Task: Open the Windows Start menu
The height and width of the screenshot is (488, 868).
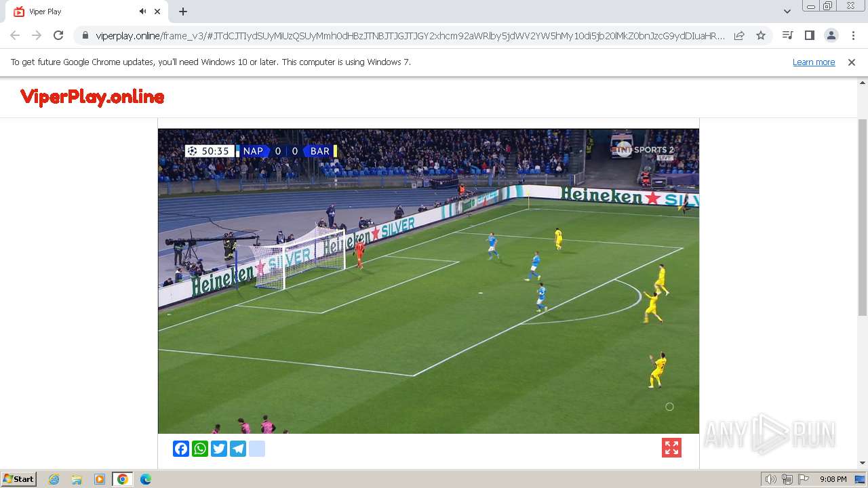Action: pyautogui.click(x=18, y=479)
